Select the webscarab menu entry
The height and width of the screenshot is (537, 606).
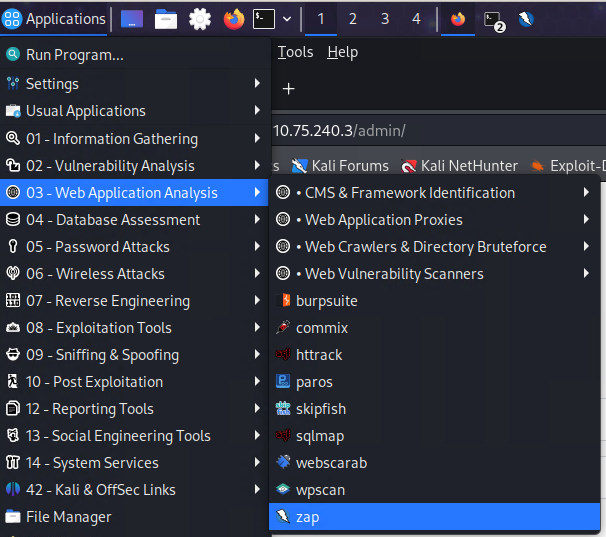[329, 463]
